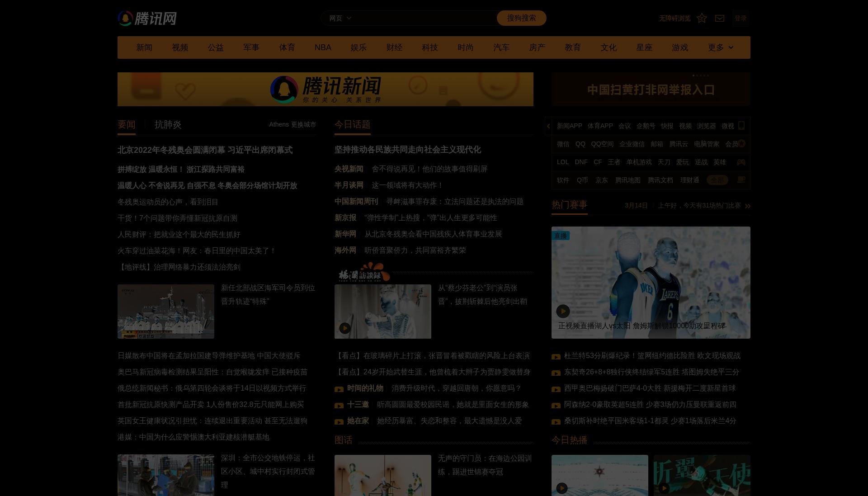Click the Tencent penguin logo
The width and height of the screenshot is (868, 496).
pos(147,19)
